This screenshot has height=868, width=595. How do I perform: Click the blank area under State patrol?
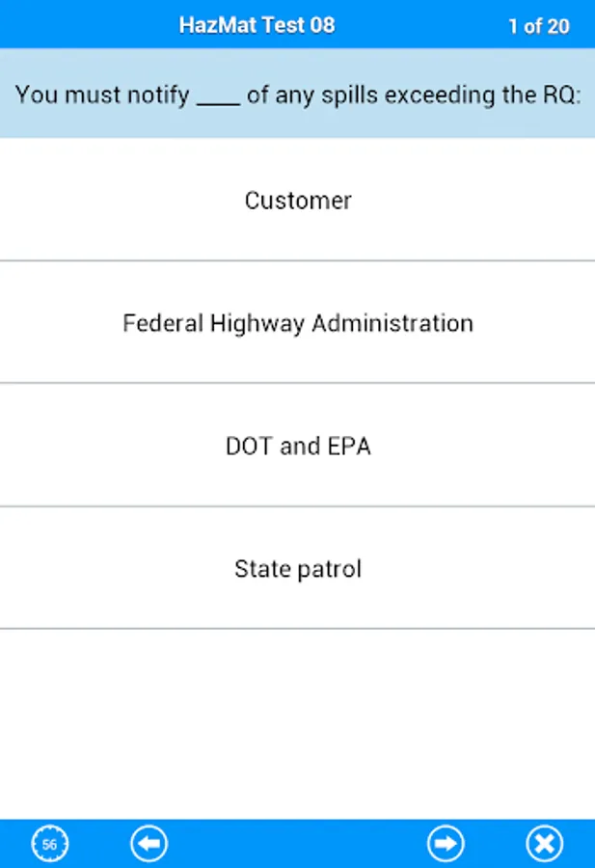297,723
